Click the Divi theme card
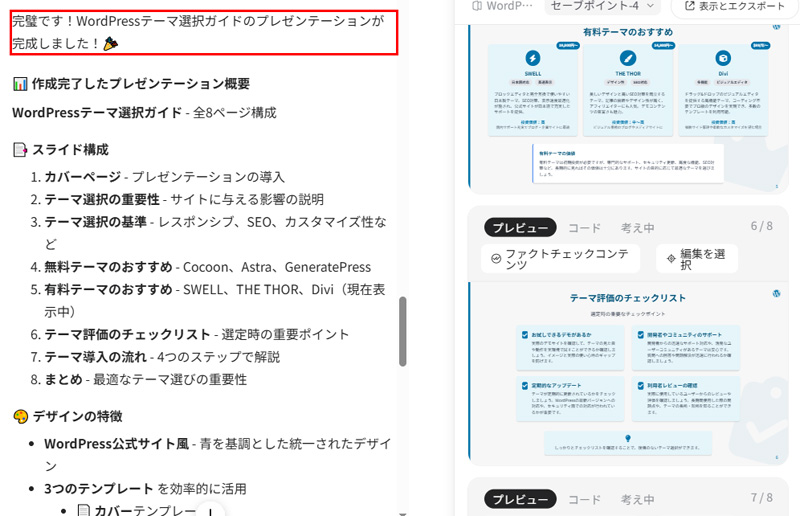 [x=722, y=90]
